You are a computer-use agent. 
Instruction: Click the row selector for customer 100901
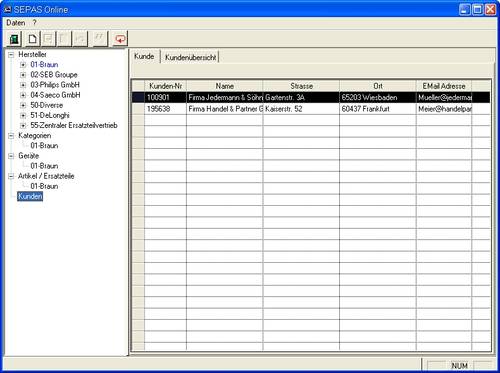[138, 97]
